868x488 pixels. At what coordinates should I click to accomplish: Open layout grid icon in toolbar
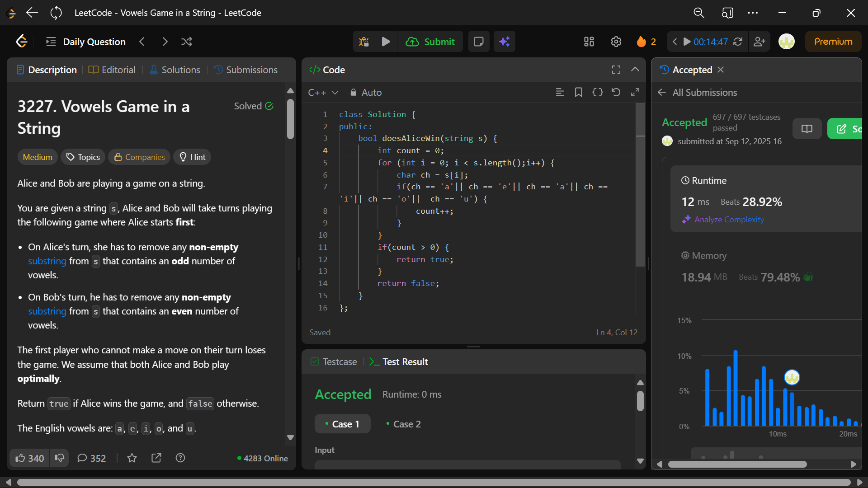pos(589,42)
